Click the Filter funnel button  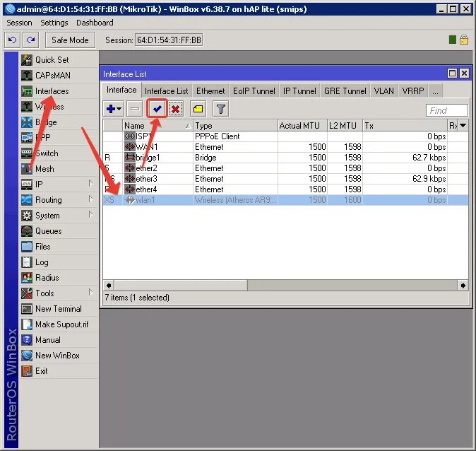pyautogui.click(x=221, y=109)
